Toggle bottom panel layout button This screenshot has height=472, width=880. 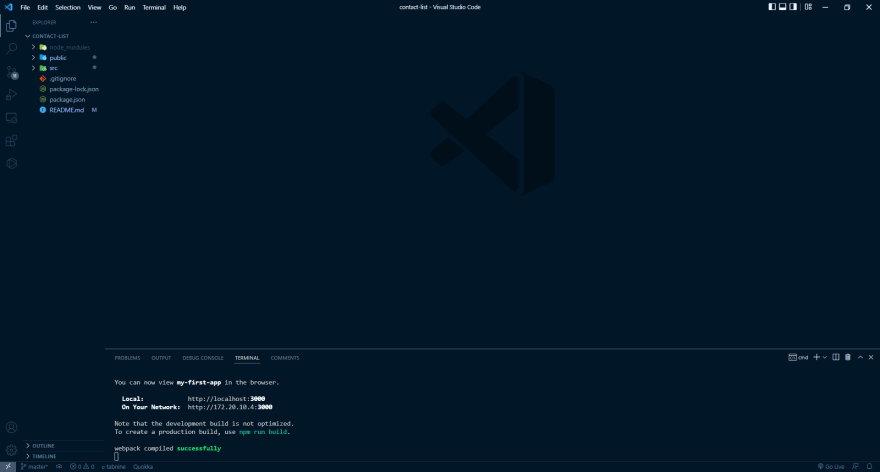tap(782, 7)
